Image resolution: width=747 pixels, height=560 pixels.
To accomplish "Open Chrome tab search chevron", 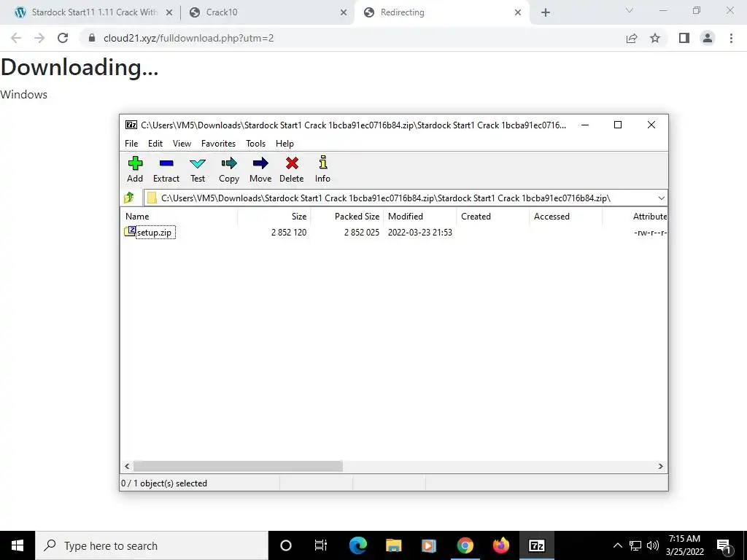I will [x=630, y=10].
